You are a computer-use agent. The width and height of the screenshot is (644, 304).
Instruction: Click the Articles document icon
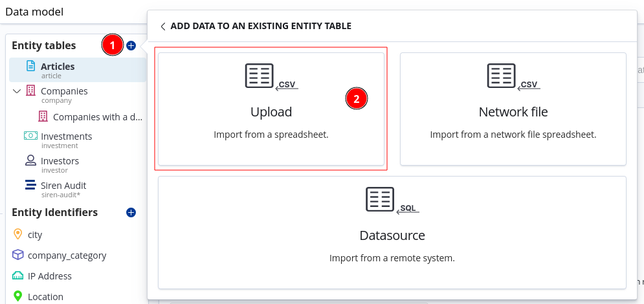coord(30,66)
